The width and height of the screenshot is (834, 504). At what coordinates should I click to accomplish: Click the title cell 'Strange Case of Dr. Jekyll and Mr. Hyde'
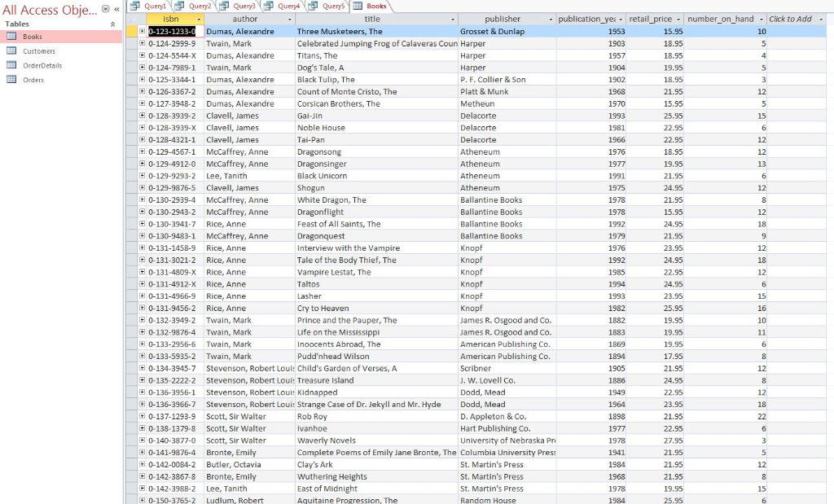tap(375, 404)
